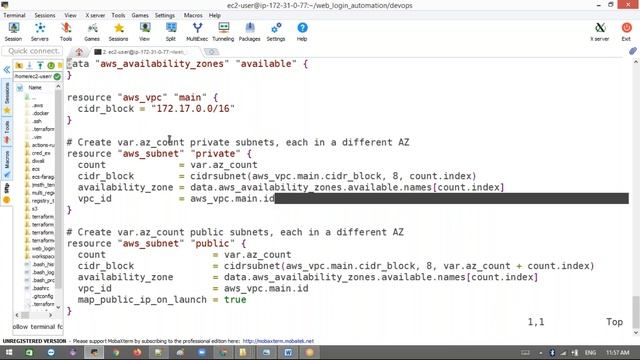
Task: Select the ecs folder in file list
Action: (x=36, y=169)
